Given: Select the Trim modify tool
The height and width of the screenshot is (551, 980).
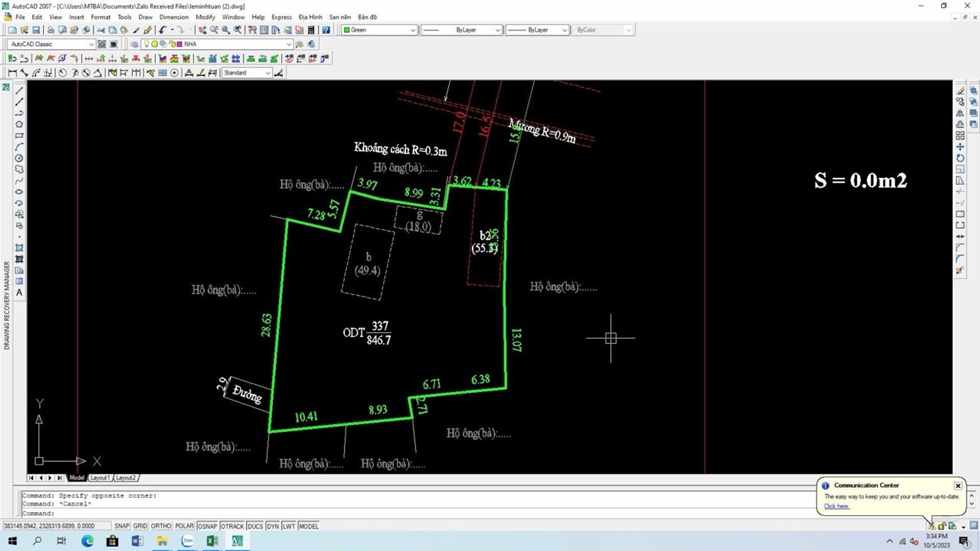Looking at the screenshot, I should coord(960,192).
